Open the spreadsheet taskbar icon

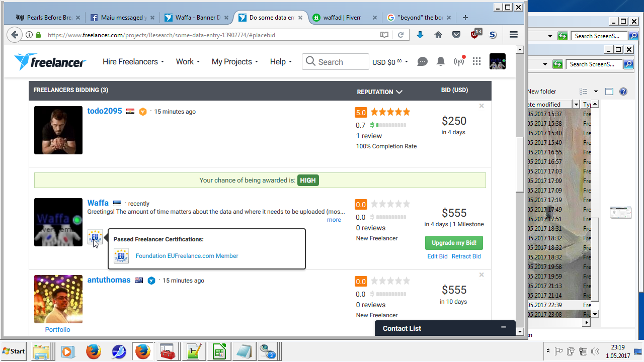click(x=219, y=351)
